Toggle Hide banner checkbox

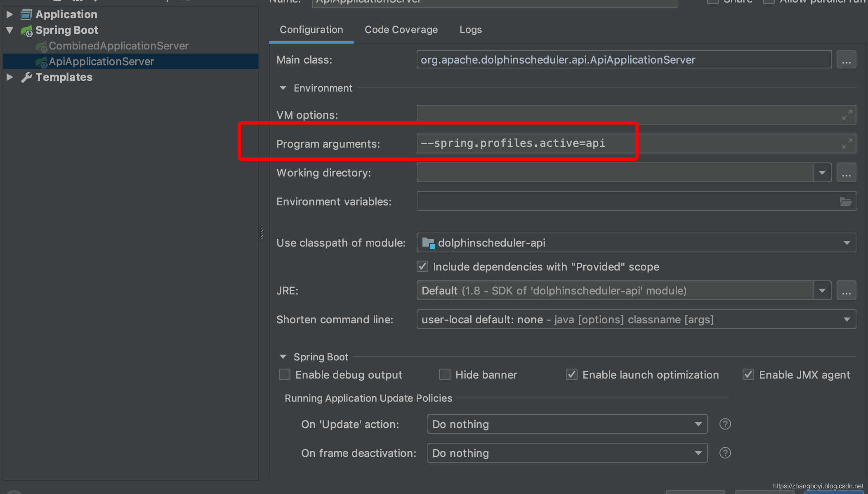click(x=444, y=374)
